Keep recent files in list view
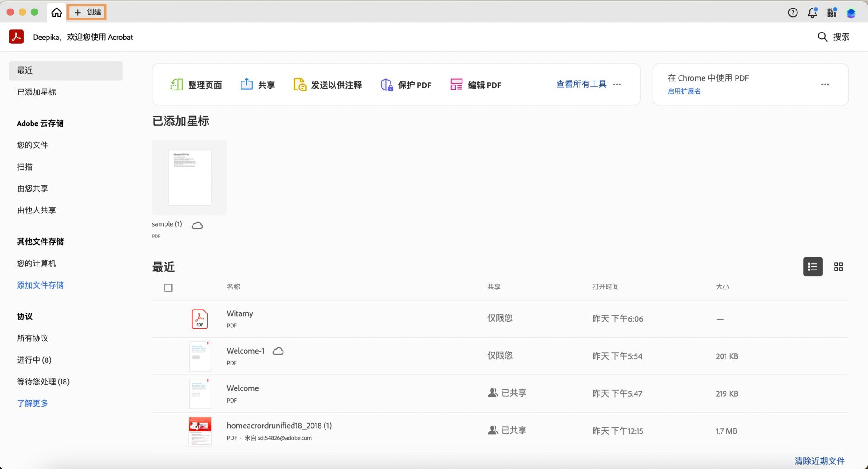This screenshot has width=868, height=469. point(812,267)
